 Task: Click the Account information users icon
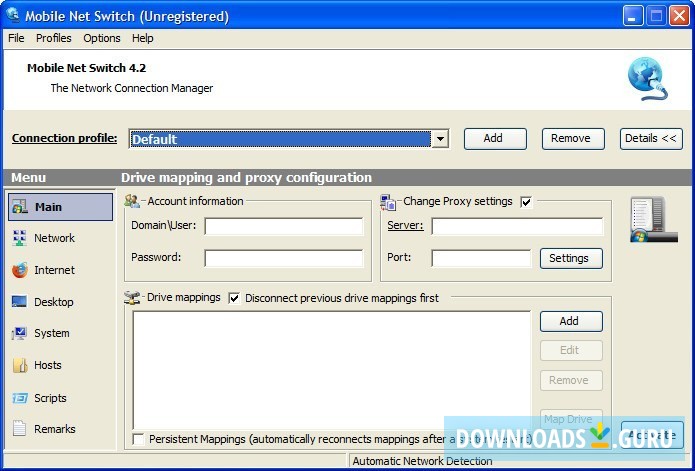coord(132,201)
